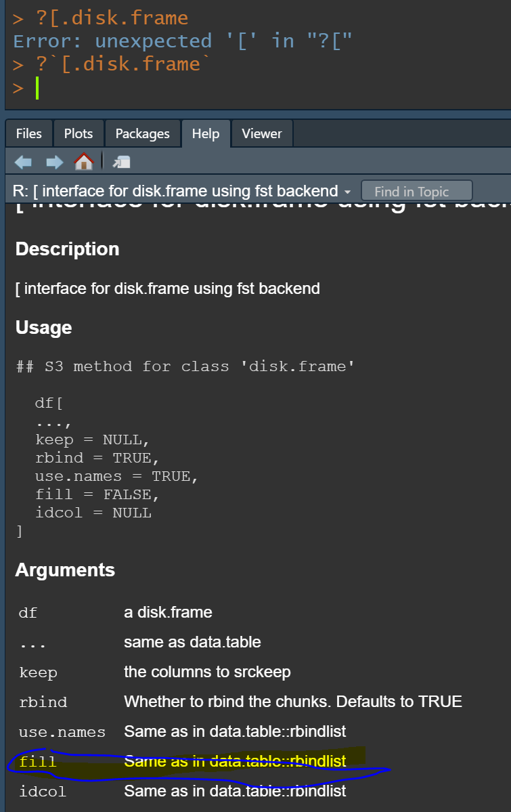Select the Files tab
The height and width of the screenshot is (812, 511).
[28, 133]
